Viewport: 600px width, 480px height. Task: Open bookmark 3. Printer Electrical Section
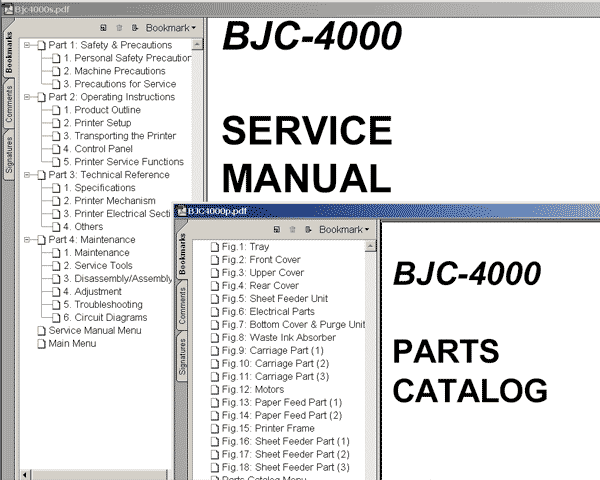117,214
